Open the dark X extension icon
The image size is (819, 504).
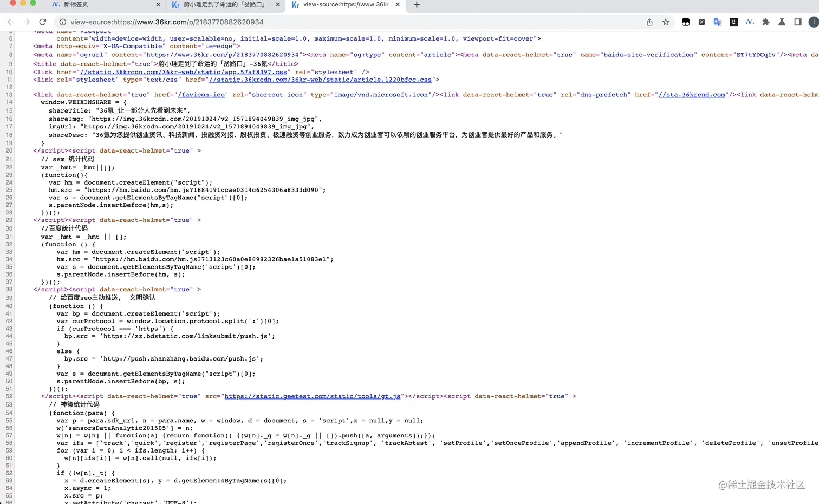coord(701,22)
